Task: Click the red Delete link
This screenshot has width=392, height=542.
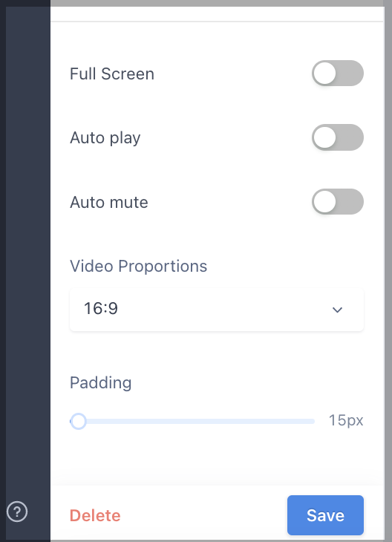Action: [x=95, y=515]
